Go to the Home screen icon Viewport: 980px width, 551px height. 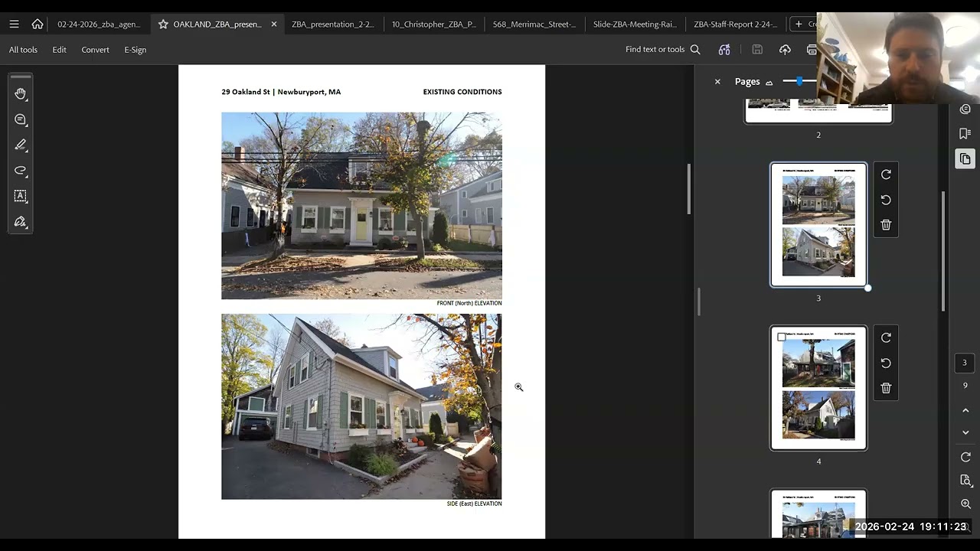tap(38, 24)
